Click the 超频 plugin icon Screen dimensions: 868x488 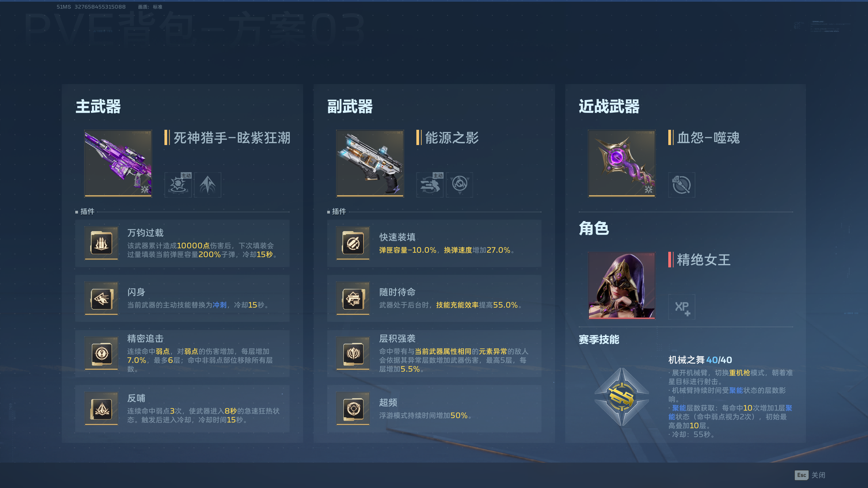click(x=353, y=409)
